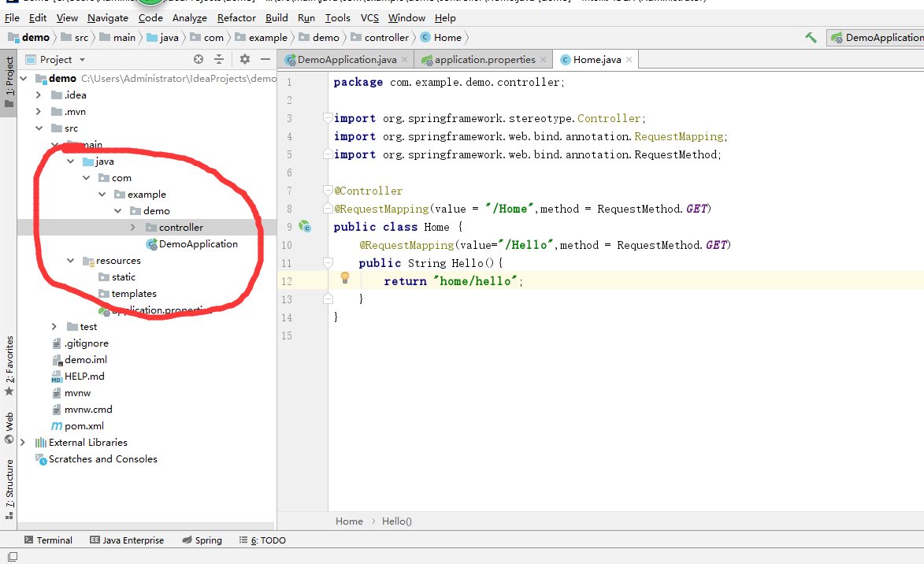Click the locate/scroll from source target icon
The image size is (924, 564).
coord(199,59)
